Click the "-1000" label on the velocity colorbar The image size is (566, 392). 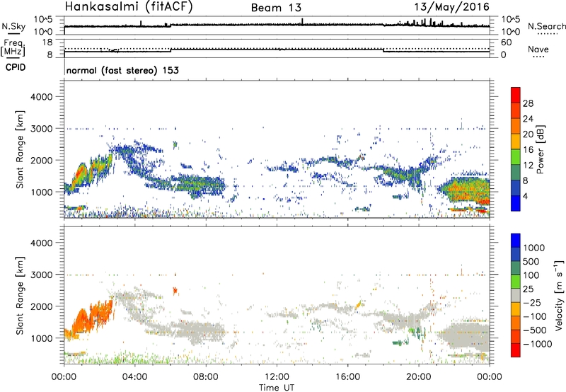[537, 344]
